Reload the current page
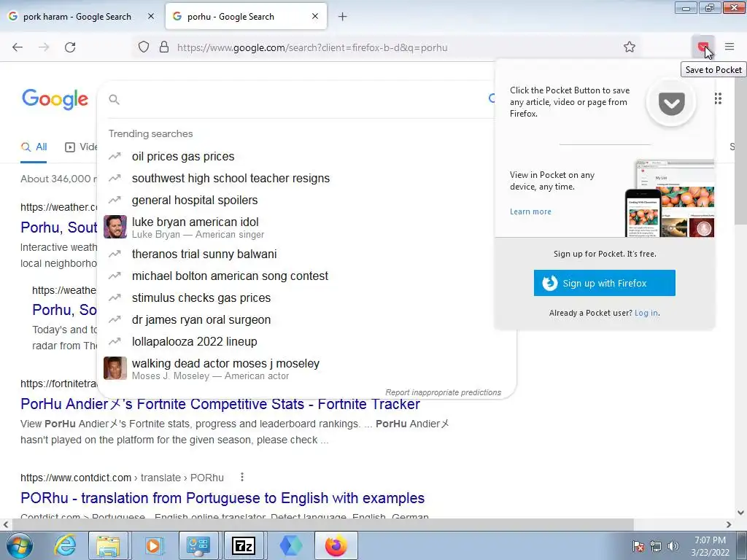Viewport: 747px width, 560px height. point(70,47)
